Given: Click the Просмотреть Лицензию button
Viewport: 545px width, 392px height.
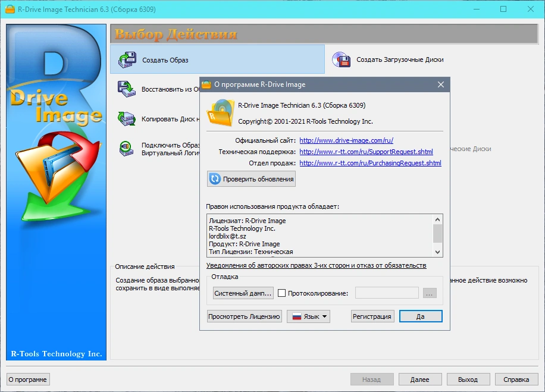Looking at the screenshot, I should click(244, 316).
